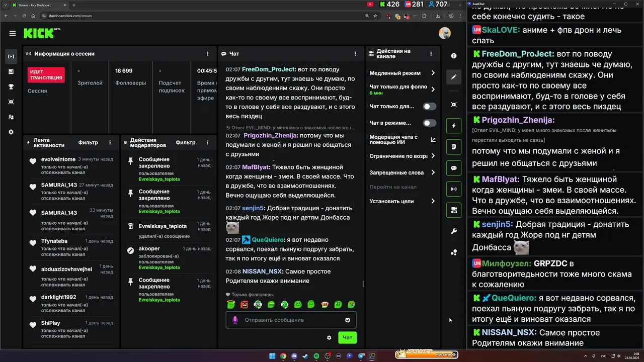Click 'darklight1992' in activity feed

click(x=59, y=297)
